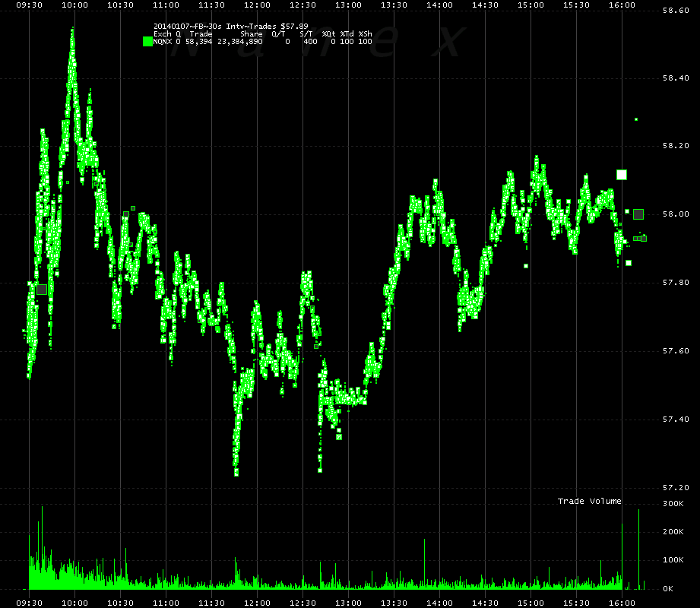Image resolution: width=700 pixels, height=608 pixels.
Task: Click the gray after-hours square at 58.00
Action: [x=638, y=214]
